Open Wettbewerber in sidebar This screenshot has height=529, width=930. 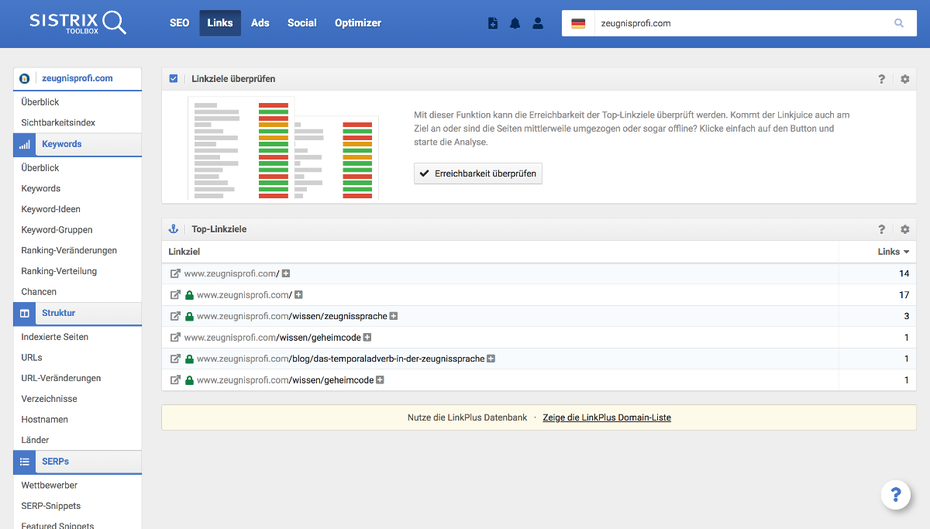49,485
